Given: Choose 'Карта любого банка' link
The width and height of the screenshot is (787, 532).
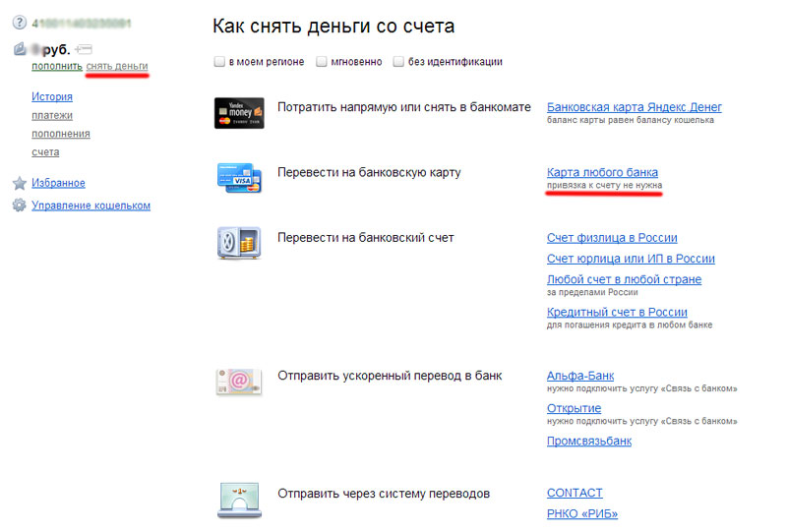Looking at the screenshot, I should [x=602, y=172].
